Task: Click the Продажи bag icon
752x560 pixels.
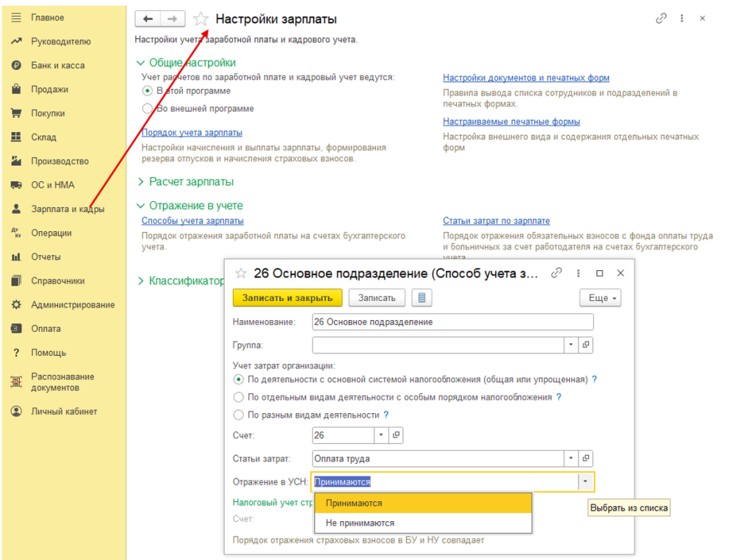Action: coord(16,89)
